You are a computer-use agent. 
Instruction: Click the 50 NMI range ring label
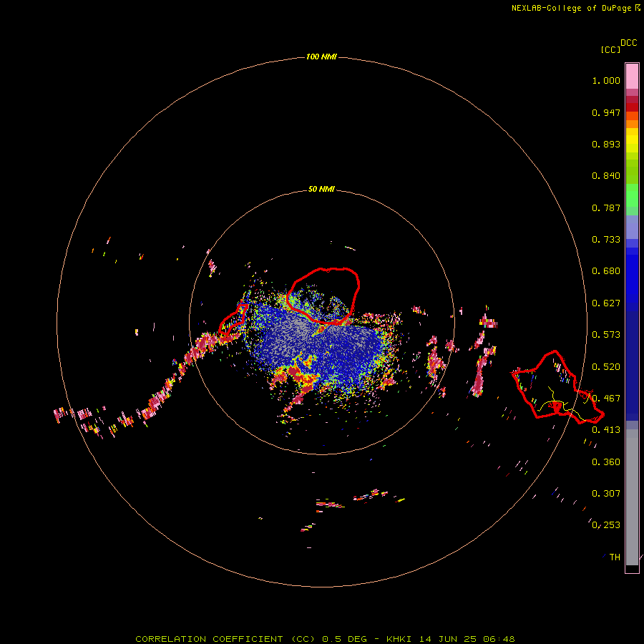(321, 189)
